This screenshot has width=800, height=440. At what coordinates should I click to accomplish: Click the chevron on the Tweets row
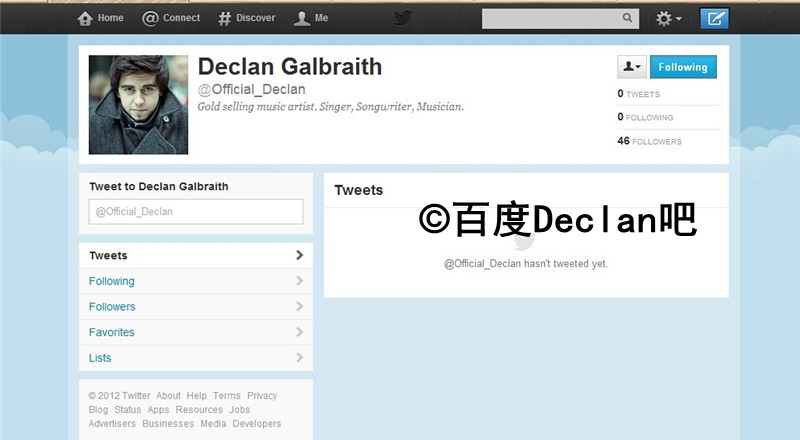click(x=299, y=255)
